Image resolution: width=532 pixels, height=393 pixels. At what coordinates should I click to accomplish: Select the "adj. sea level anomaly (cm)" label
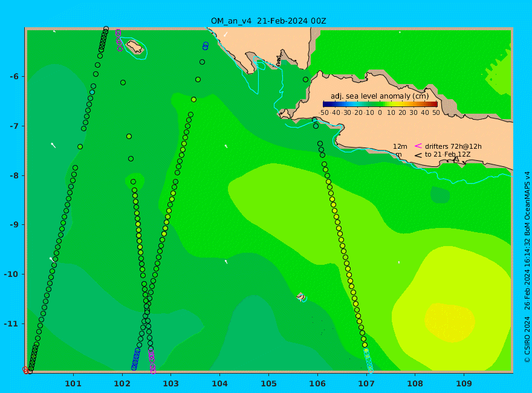[380, 96]
